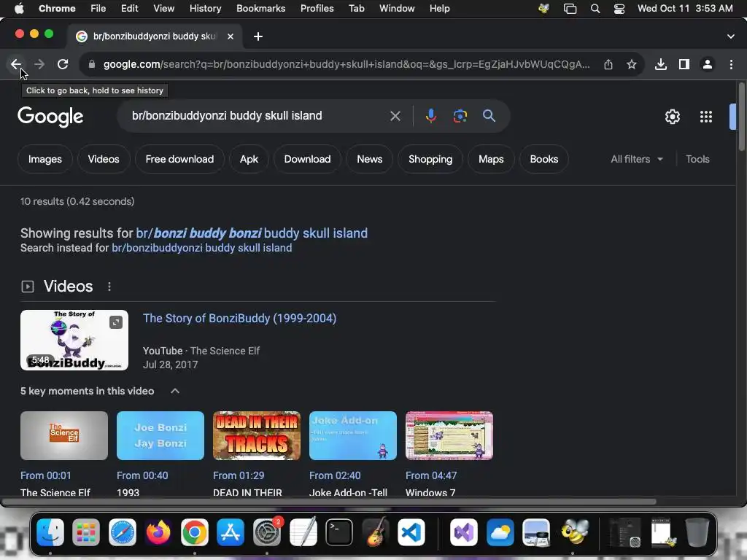
Task: Click the browser forward arrow
Action: point(39,64)
